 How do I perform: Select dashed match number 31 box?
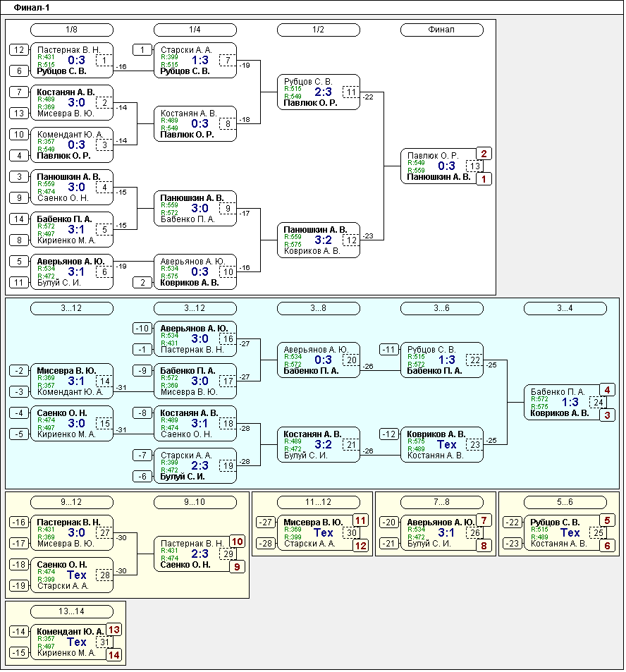tap(104, 642)
